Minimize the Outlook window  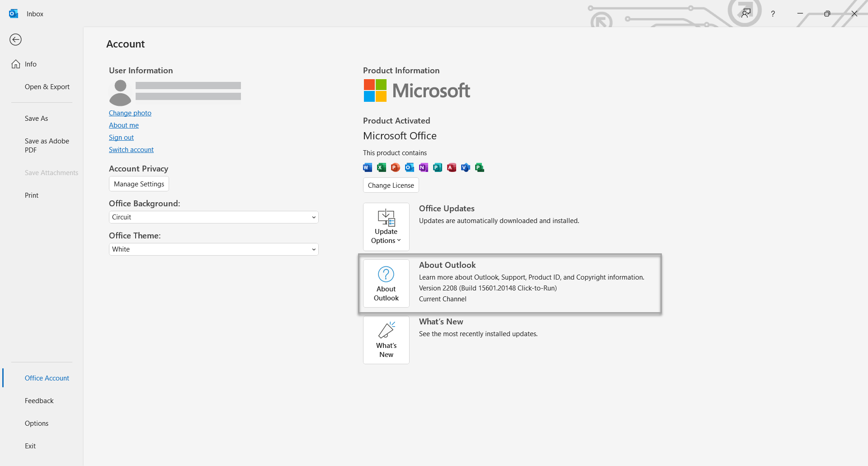point(800,14)
